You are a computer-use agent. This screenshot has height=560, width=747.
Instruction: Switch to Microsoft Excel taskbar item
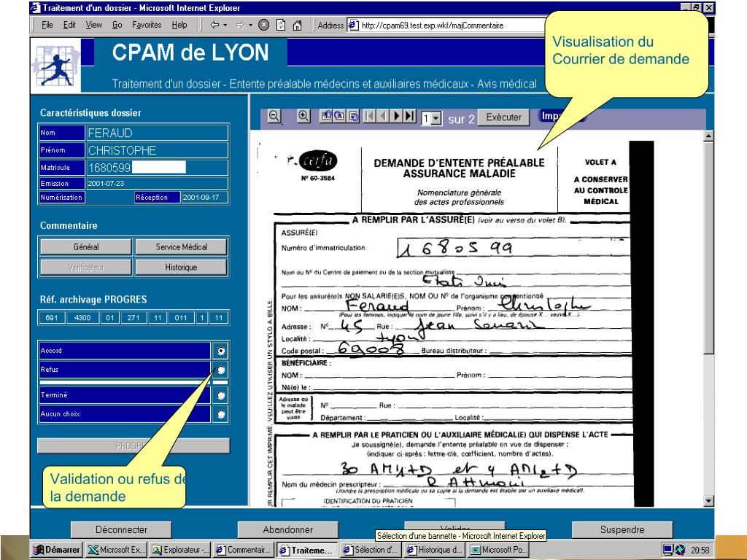coord(116,550)
